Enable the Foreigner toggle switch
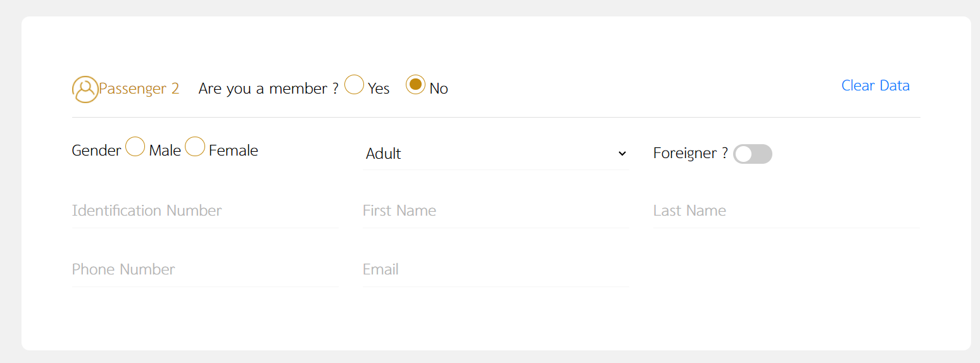The width and height of the screenshot is (980, 363). [753, 154]
